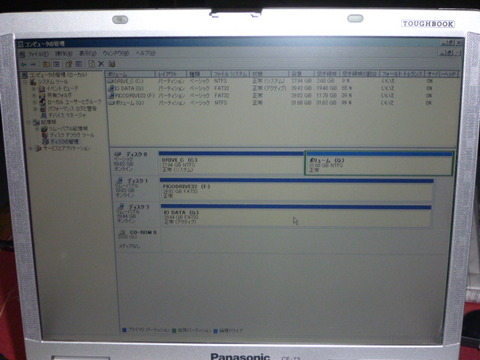Select コンピュータの管理 (ローカル) root node
Screen dimensions: 480x360
(58, 75)
